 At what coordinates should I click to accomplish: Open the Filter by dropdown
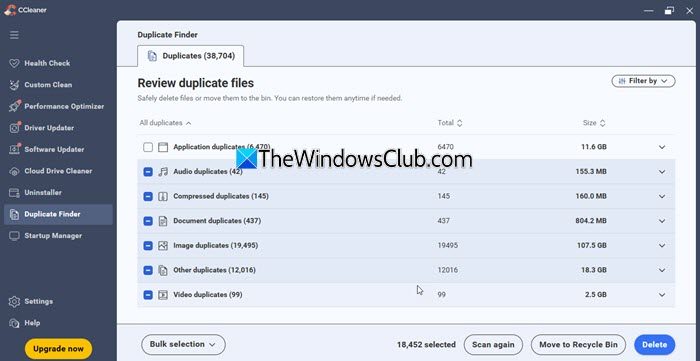click(643, 81)
